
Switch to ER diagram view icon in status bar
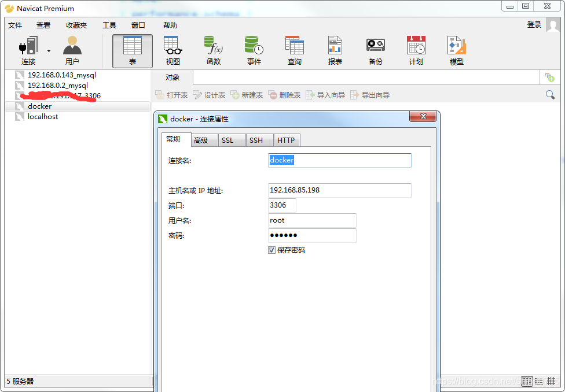tap(551, 381)
